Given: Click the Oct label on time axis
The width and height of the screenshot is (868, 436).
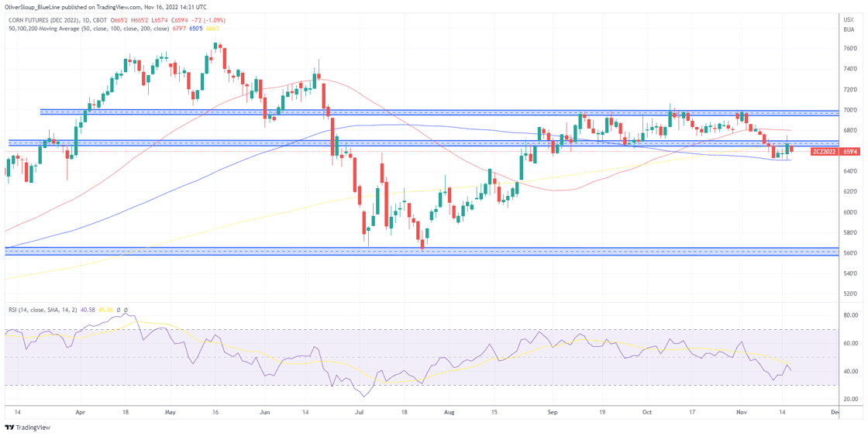Looking at the screenshot, I should pyautogui.click(x=646, y=412).
